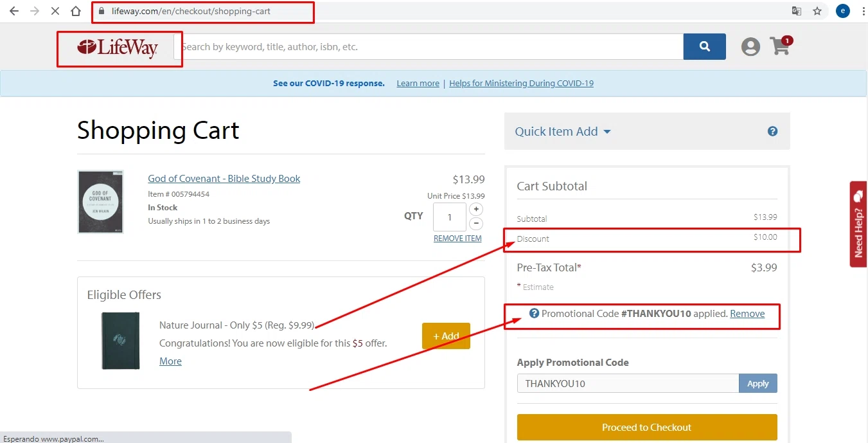Click 'See our COVID-19 response.' text

329,84
